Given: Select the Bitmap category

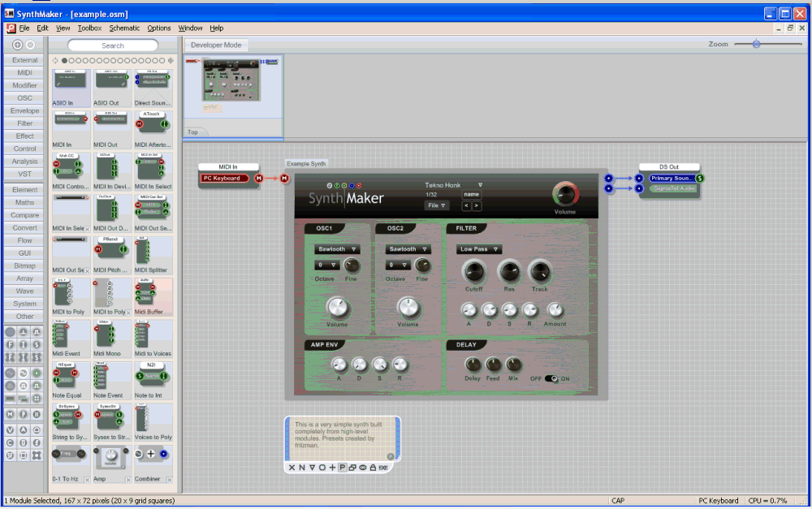Looking at the screenshot, I should (x=24, y=265).
